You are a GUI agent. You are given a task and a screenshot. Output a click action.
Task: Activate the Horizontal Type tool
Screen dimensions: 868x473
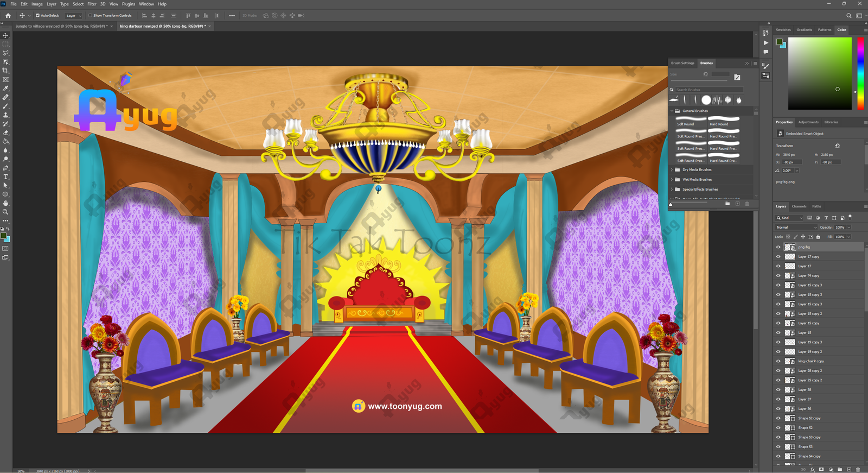click(6, 177)
